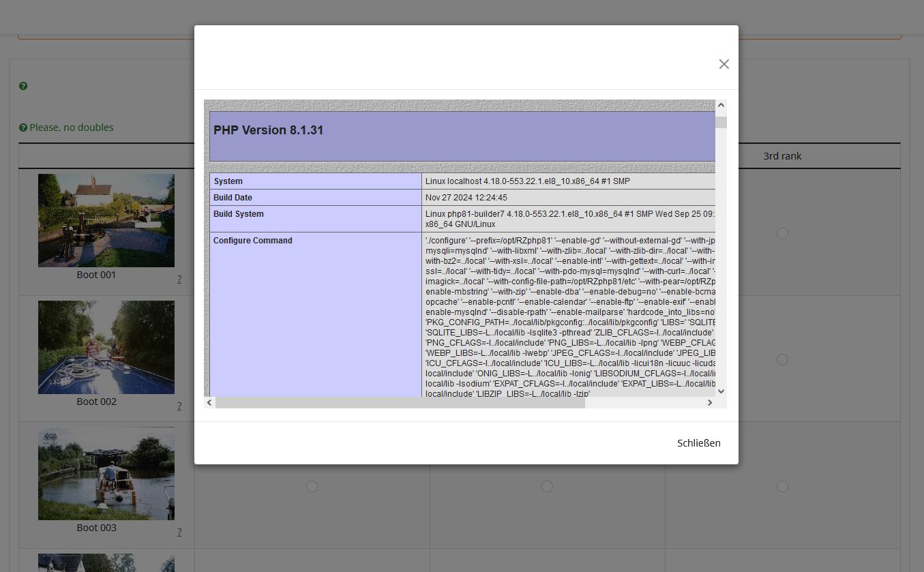The image size is (924, 572).
Task: Select 3rd rank radio for Boot 003
Action: [782, 486]
